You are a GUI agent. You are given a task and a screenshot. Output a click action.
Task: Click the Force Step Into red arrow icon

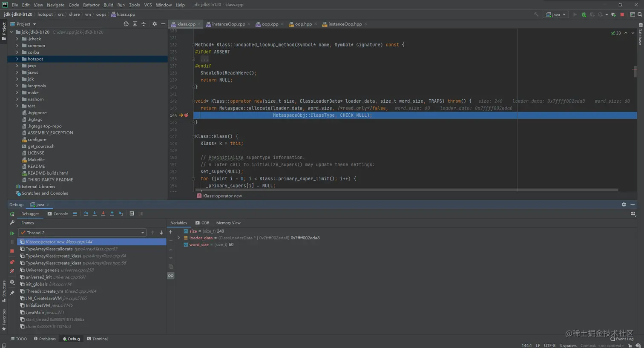coord(103,214)
